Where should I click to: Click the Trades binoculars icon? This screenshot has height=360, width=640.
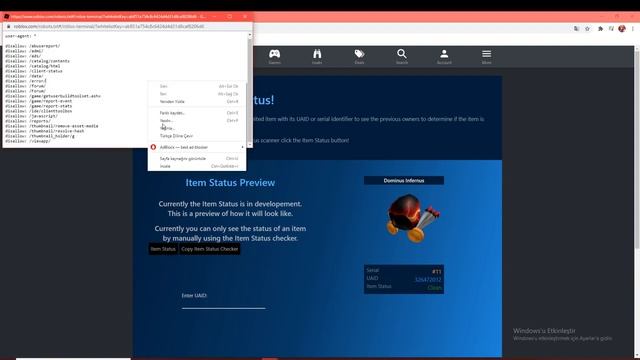pos(317,54)
